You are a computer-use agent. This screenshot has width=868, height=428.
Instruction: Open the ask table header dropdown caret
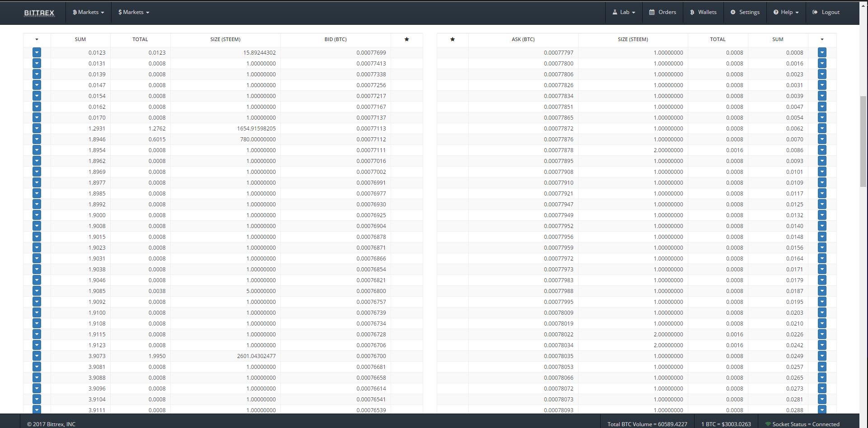coord(822,39)
